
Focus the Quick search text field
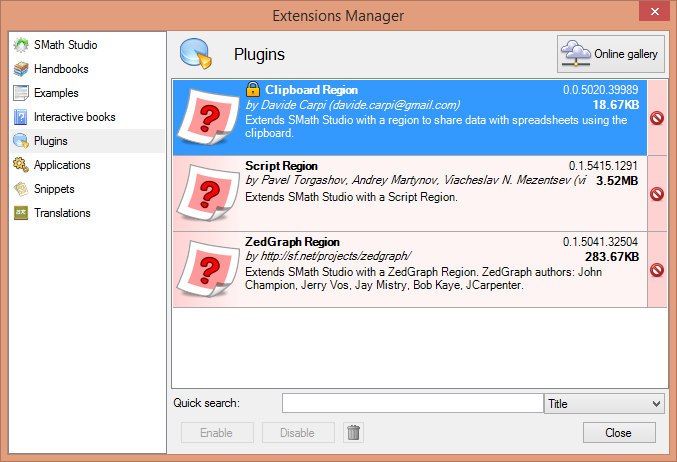[x=412, y=403]
